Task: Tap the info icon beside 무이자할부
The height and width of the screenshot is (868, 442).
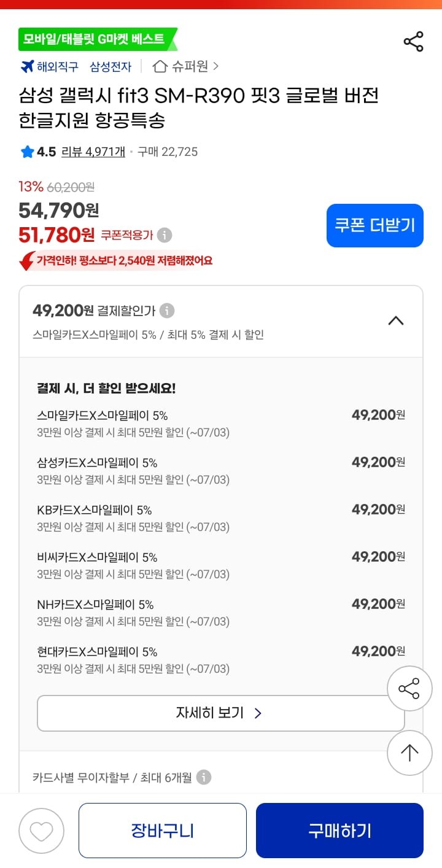Action: [204, 778]
